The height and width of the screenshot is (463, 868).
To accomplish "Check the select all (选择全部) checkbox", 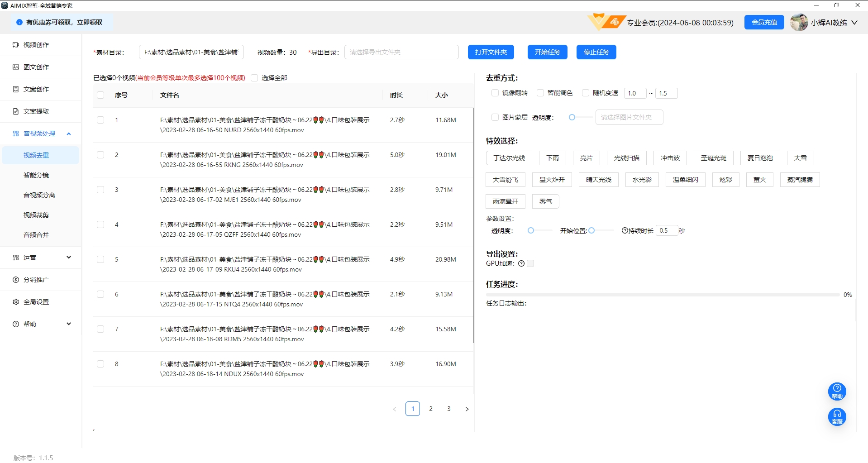I will 254,78.
